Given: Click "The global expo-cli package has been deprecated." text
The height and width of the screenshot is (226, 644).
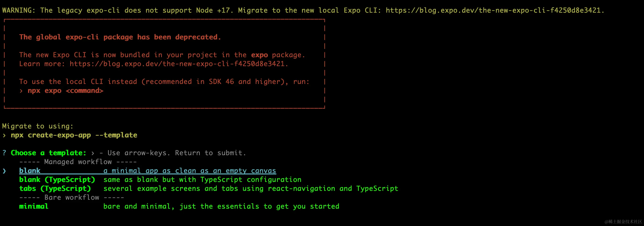Looking at the screenshot, I should click(x=120, y=37).
